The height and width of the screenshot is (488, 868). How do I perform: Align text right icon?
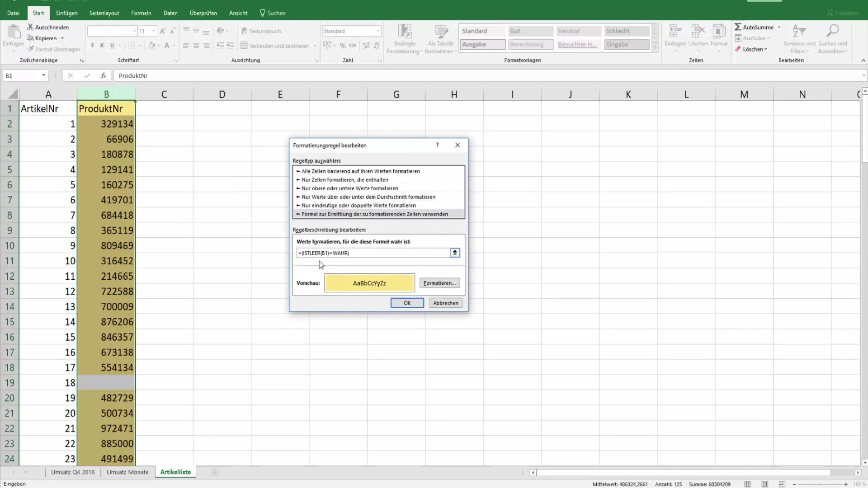pos(206,46)
